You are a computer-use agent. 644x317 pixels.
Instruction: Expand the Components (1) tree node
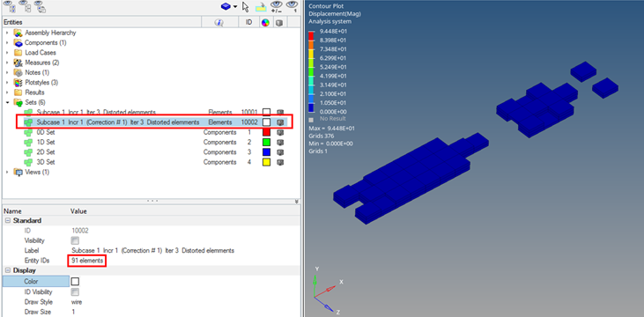[7, 42]
